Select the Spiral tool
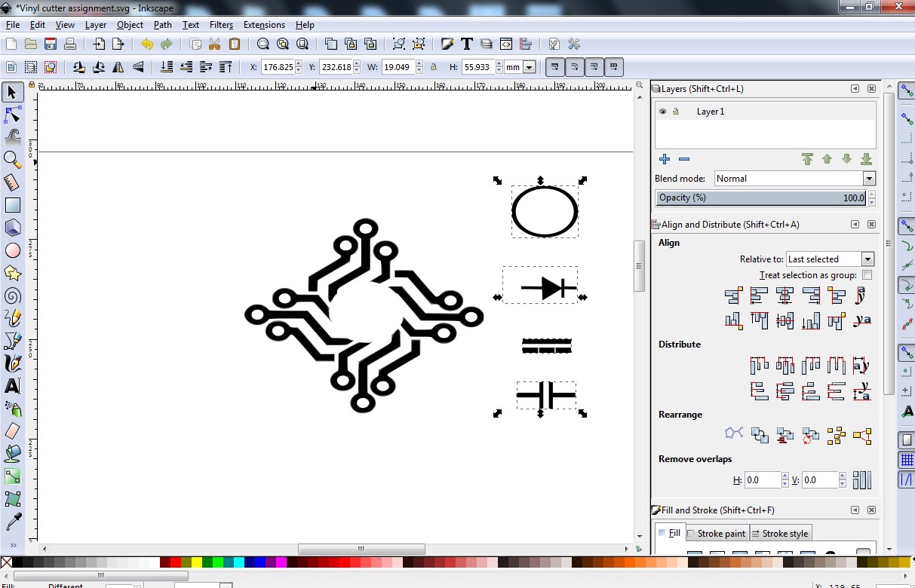Image resolution: width=915 pixels, height=588 pixels. pos(12,296)
